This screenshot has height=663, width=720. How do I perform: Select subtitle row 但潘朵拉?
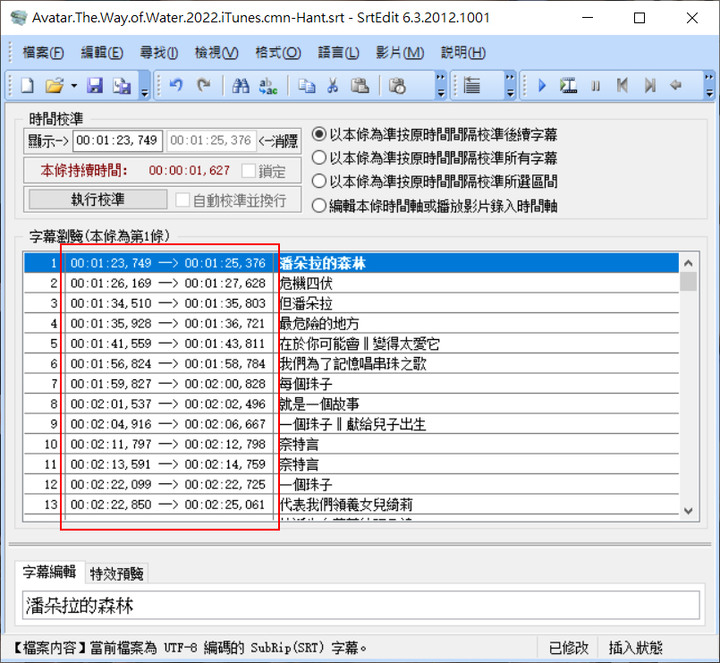coord(351,303)
